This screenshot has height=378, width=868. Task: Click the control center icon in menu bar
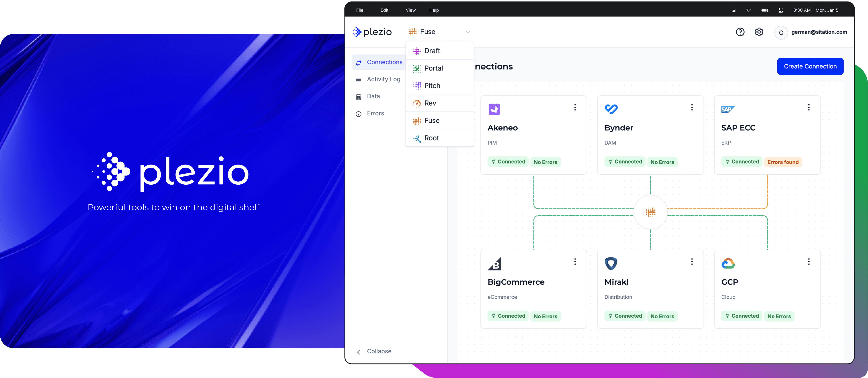pos(780,10)
